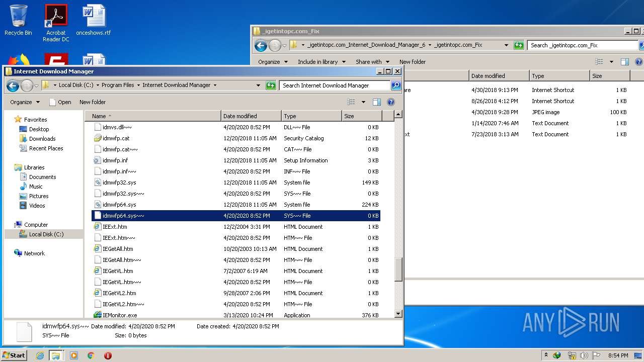
Task: Open volume control in system tray
Action: click(584, 355)
